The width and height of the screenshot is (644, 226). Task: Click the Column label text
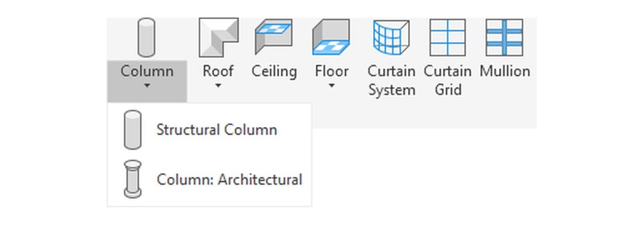click(x=147, y=71)
